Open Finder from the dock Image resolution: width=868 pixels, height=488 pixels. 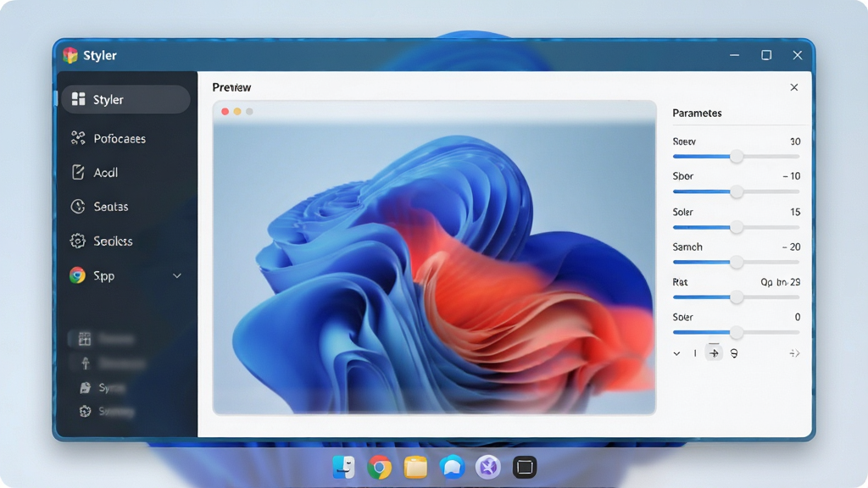(344, 467)
